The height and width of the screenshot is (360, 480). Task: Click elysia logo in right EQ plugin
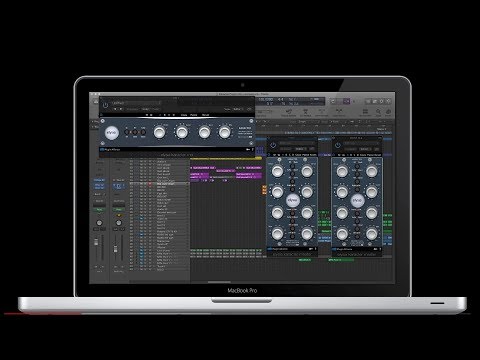[x=357, y=200]
